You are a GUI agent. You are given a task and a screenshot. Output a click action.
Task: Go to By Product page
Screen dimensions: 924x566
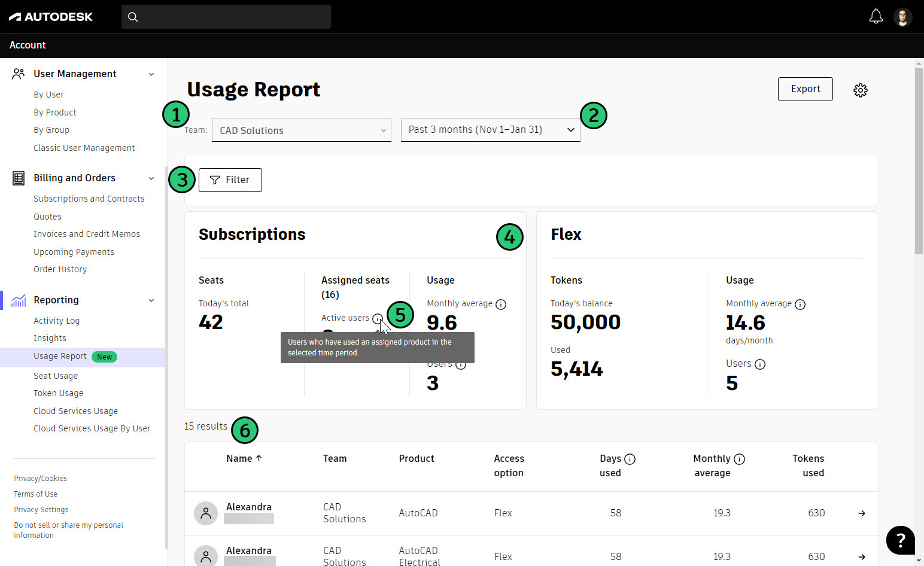coord(55,112)
